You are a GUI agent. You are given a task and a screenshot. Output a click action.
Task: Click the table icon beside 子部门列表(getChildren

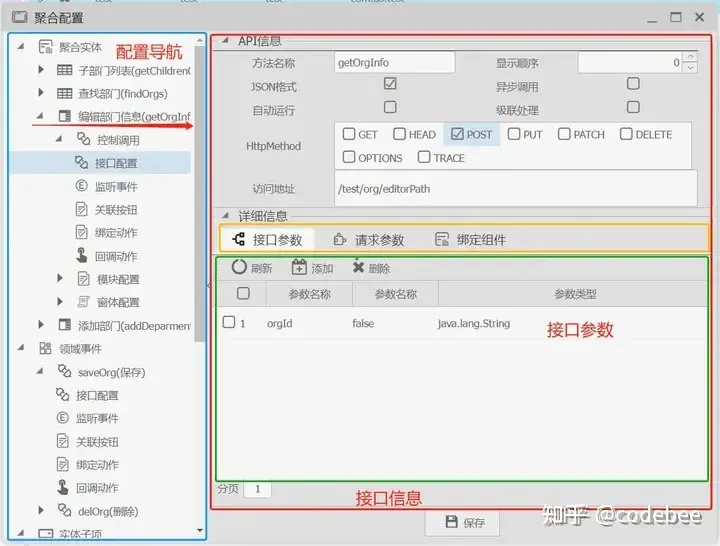click(64, 70)
